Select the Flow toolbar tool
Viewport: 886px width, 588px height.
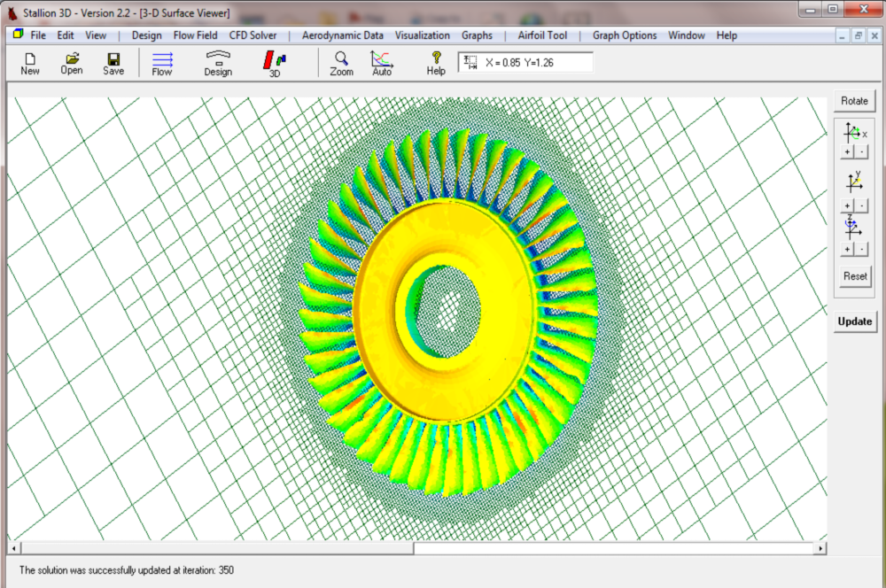tap(162, 63)
